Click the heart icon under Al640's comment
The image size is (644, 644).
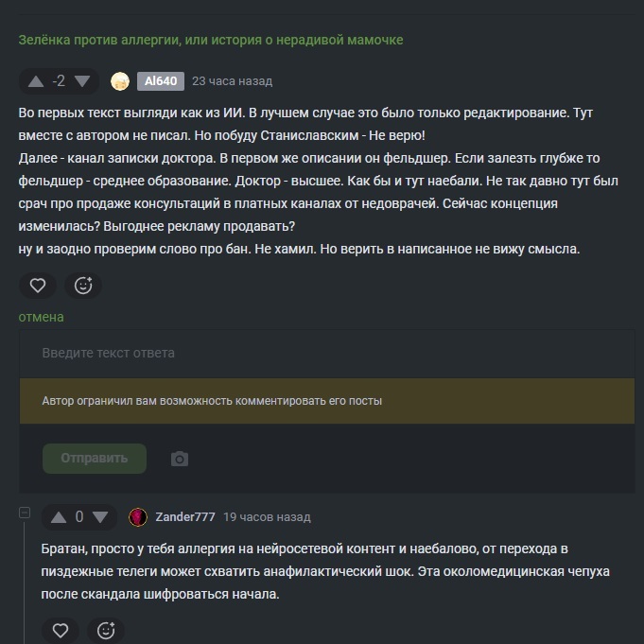(x=38, y=285)
